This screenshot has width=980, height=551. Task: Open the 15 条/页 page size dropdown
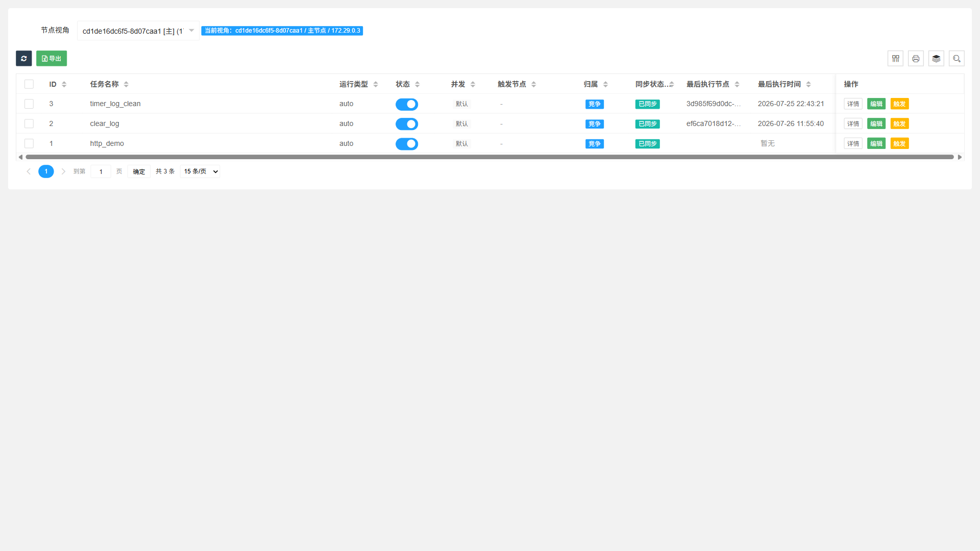click(x=201, y=171)
